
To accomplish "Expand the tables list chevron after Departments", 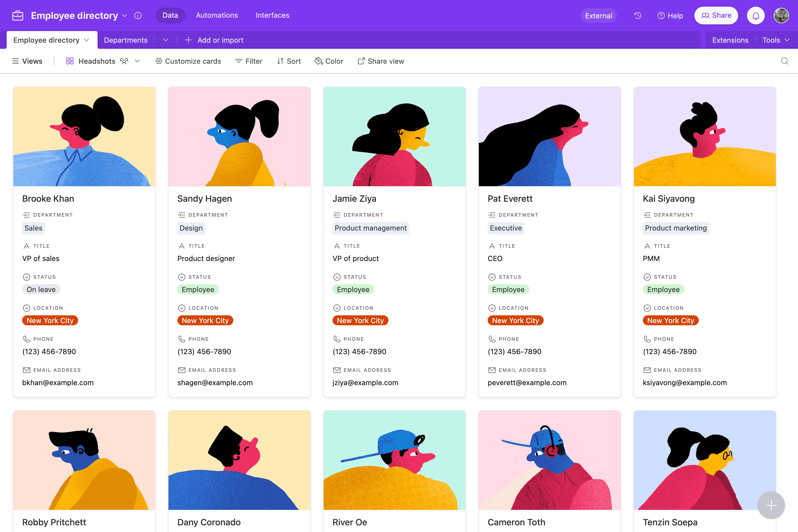I will (166, 40).
